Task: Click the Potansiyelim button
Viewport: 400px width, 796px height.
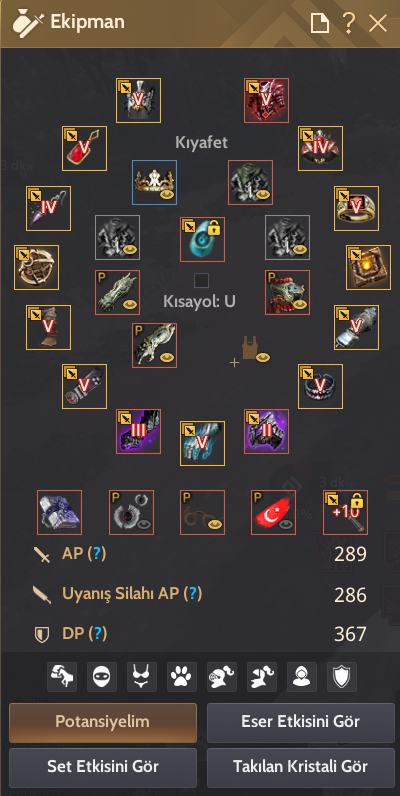Action: tap(103, 722)
